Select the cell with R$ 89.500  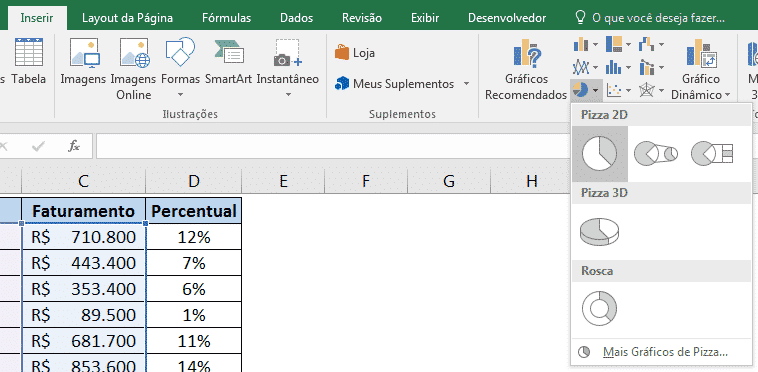point(83,315)
